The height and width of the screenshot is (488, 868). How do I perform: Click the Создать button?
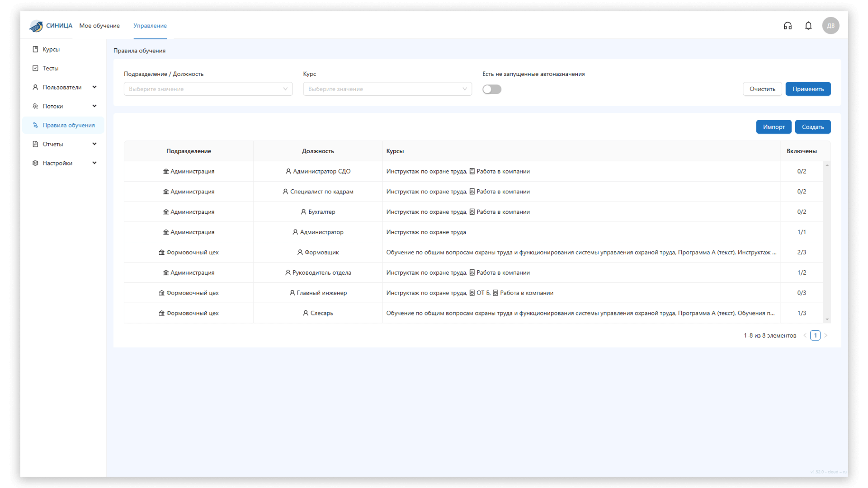[812, 127]
